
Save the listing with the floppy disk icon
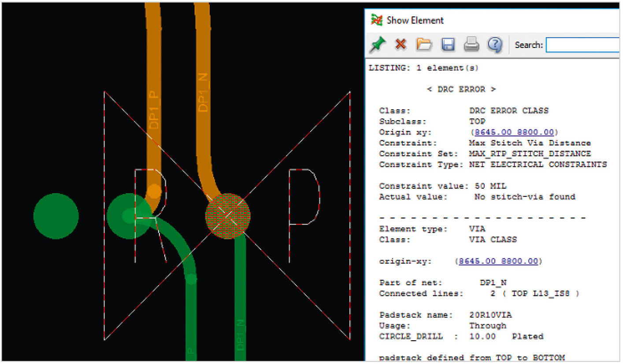tap(448, 44)
